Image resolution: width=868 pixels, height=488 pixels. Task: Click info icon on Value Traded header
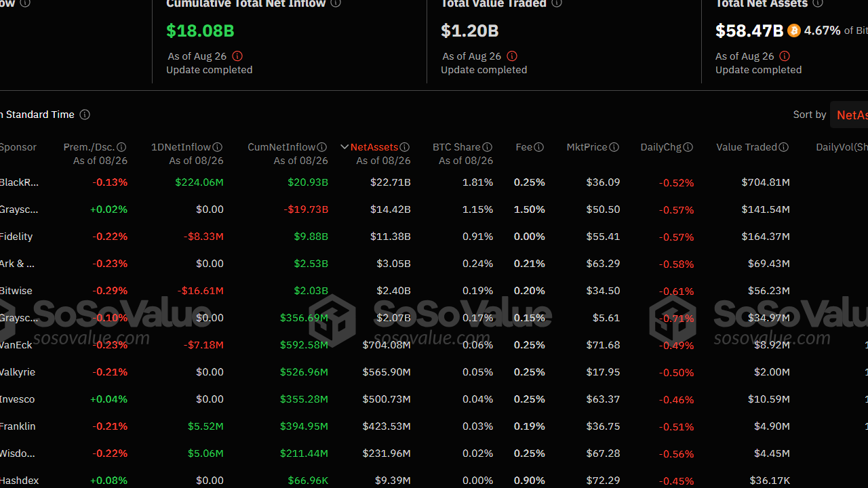coord(784,147)
